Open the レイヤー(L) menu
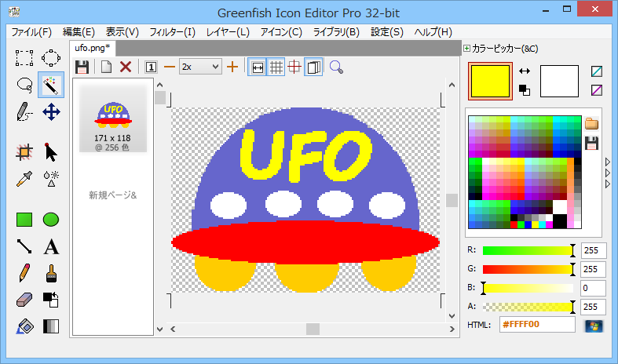The image size is (618, 364). [x=227, y=32]
